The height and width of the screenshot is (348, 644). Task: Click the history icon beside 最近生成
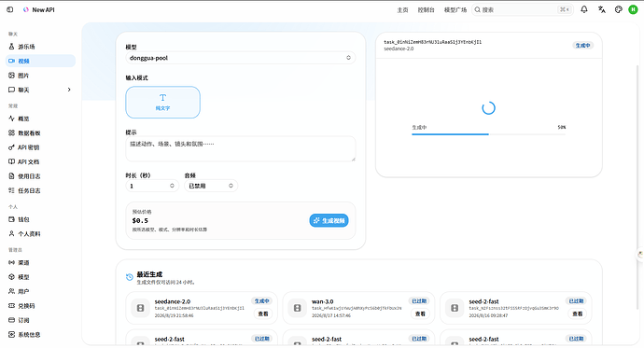click(130, 277)
